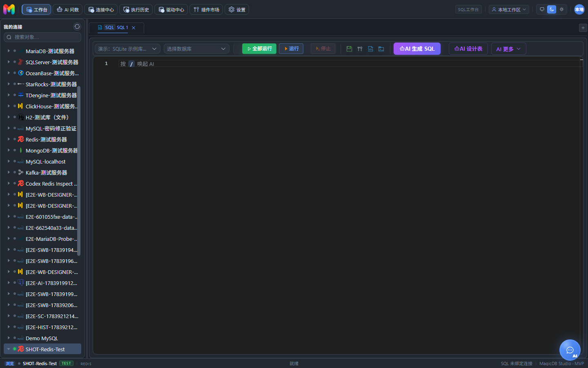
Task: Close the SQL 1 tab
Action: (134, 28)
